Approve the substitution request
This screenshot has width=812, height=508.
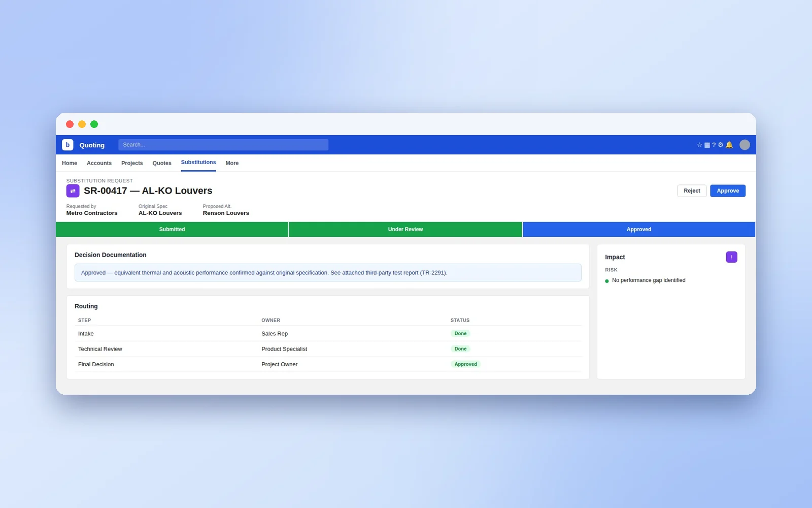tap(728, 190)
